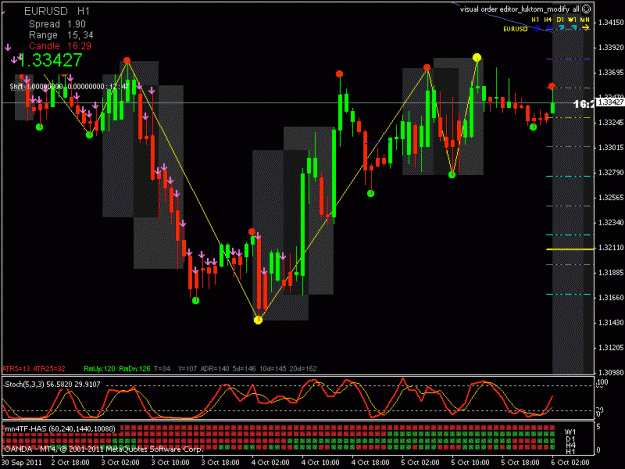Click the 5 Oct 18:00 time axis label
Image resolution: width=625 pixels, height=469 pixels.
pyautogui.click(x=520, y=462)
